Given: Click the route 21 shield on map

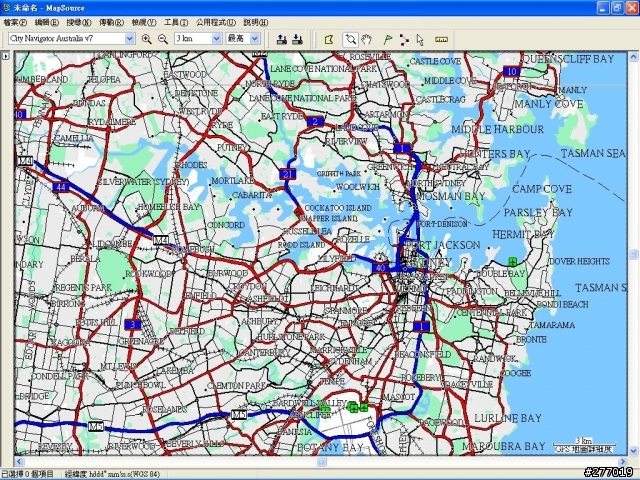Looking at the screenshot, I should pyautogui.click(x=287, y=174).
